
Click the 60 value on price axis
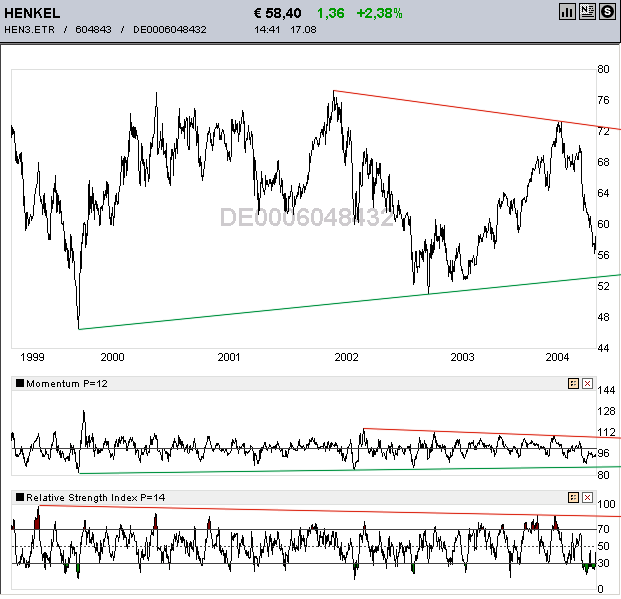pos(603,224)
